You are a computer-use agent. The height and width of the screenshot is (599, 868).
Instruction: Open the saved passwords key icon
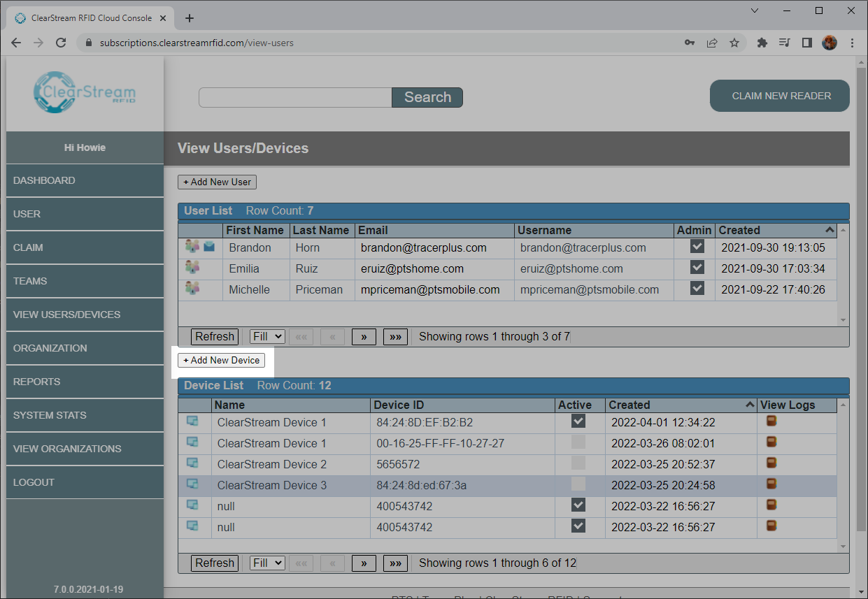690,43
